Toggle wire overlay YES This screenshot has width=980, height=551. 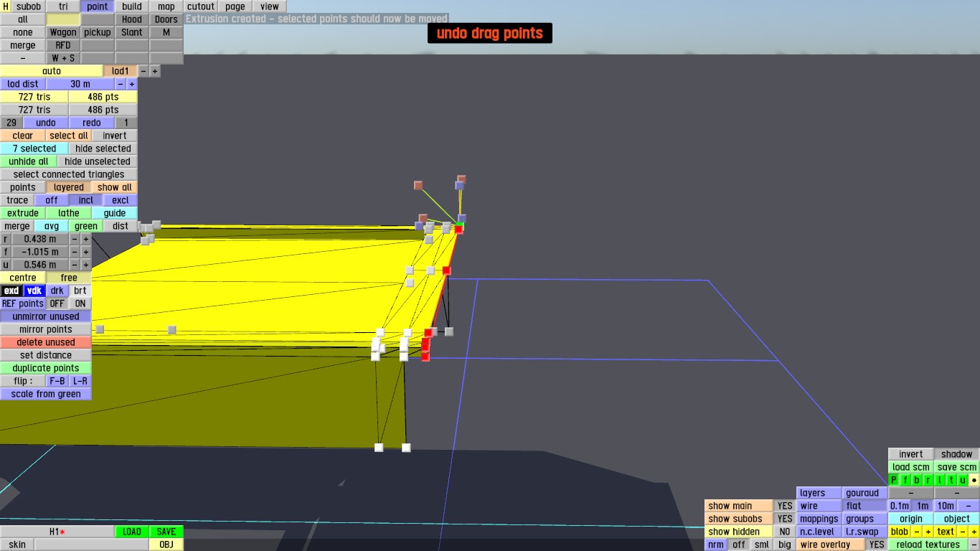(877, 545)
